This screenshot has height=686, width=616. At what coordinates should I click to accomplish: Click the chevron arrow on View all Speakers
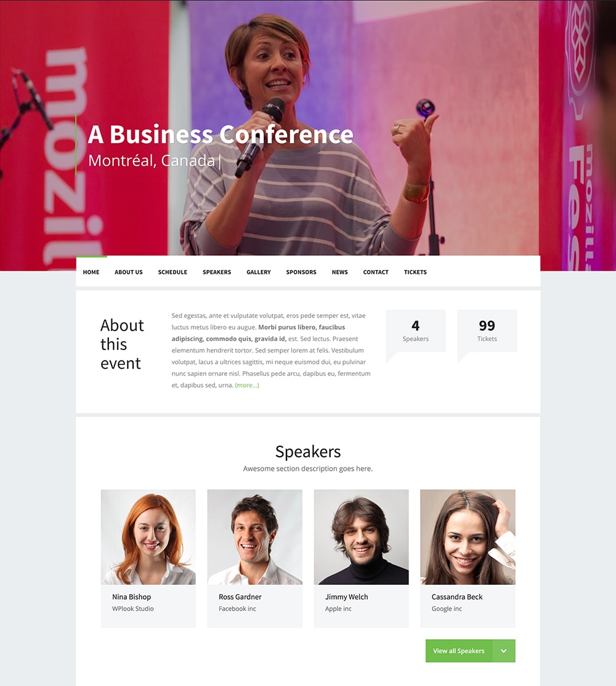504,651
